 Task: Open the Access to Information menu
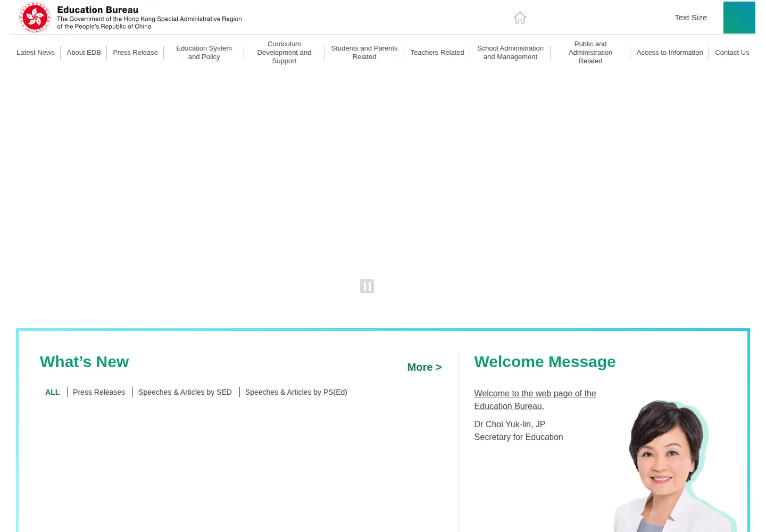click(x=670, y=53)
